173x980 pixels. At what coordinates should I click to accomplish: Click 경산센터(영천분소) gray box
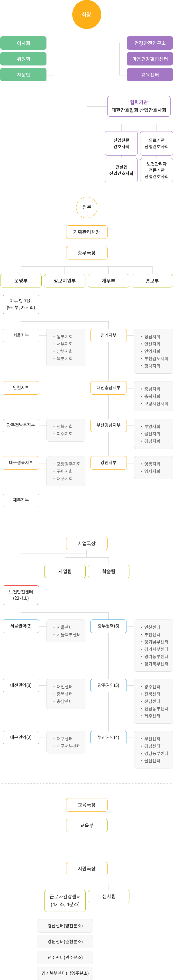click(x=65, y=926)
